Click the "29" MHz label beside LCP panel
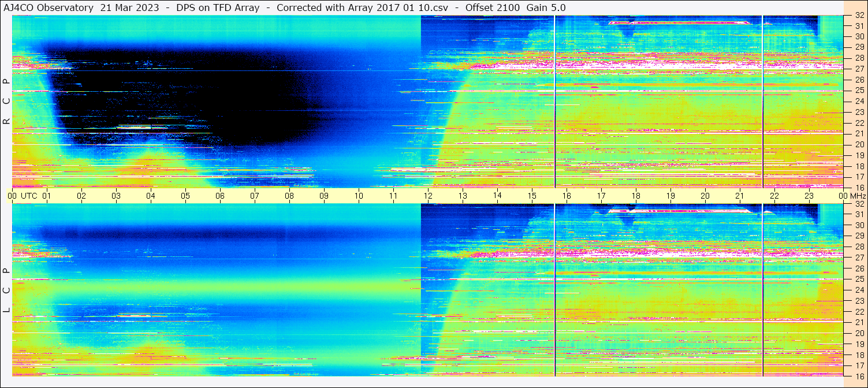868x388 pixels. point(859,236)
